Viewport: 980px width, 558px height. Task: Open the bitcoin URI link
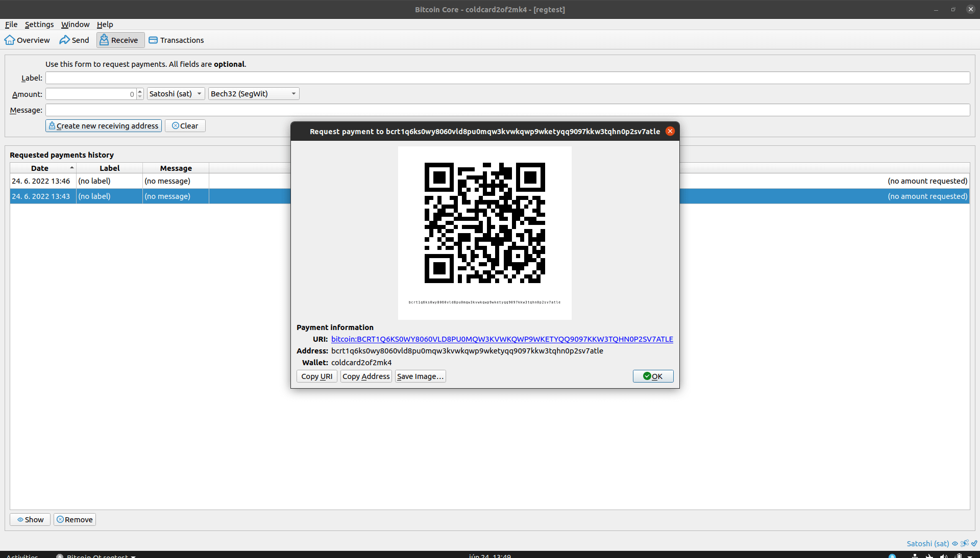(x=502, y=339)
